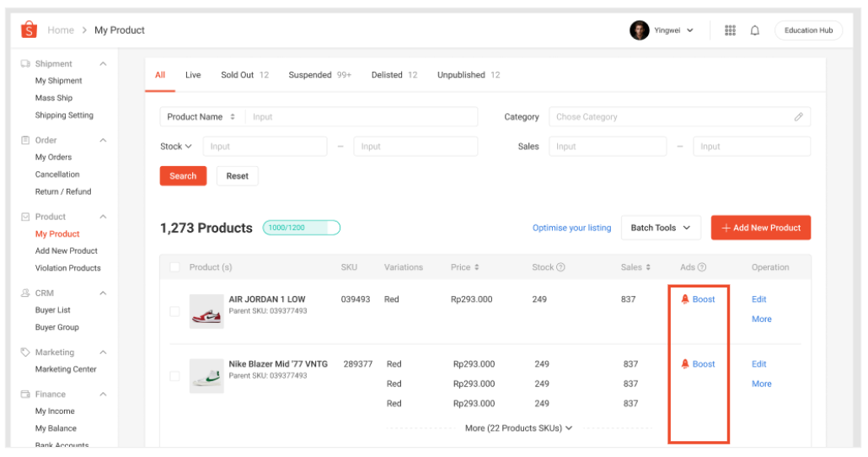
Task: Click the Category edit pencil icon
Action: click(798, 117)
